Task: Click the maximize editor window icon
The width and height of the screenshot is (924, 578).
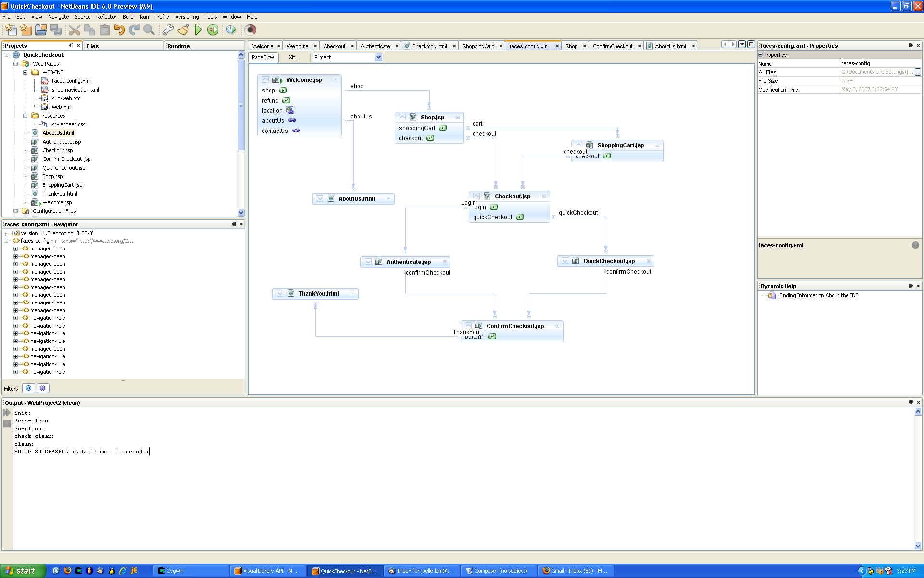Action: [751, 45]
